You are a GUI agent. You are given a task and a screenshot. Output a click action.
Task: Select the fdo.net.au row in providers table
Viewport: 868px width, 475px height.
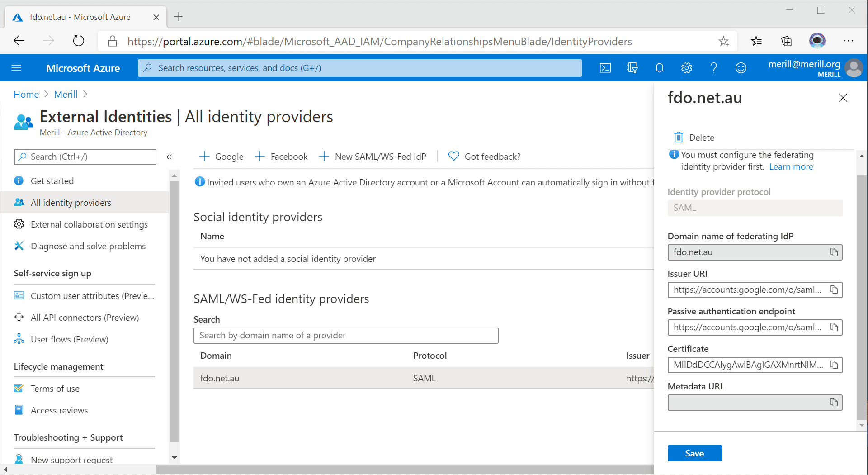point(424,378)
